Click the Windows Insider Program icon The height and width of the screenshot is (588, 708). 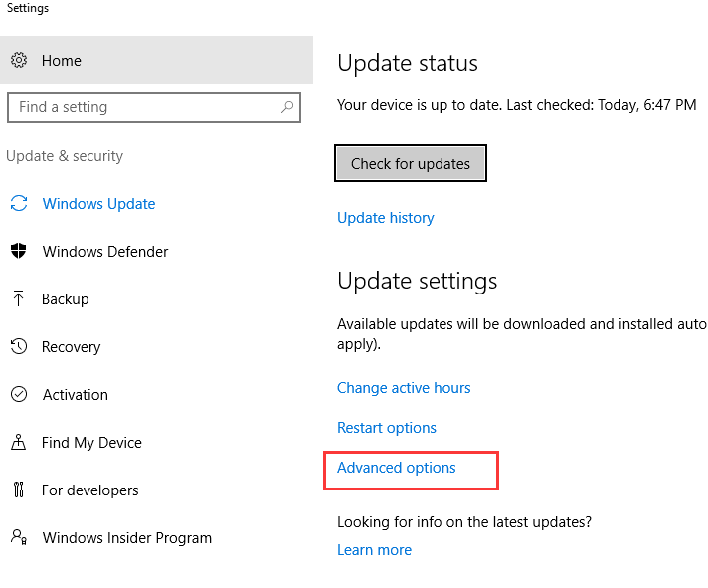click(19, 538)
